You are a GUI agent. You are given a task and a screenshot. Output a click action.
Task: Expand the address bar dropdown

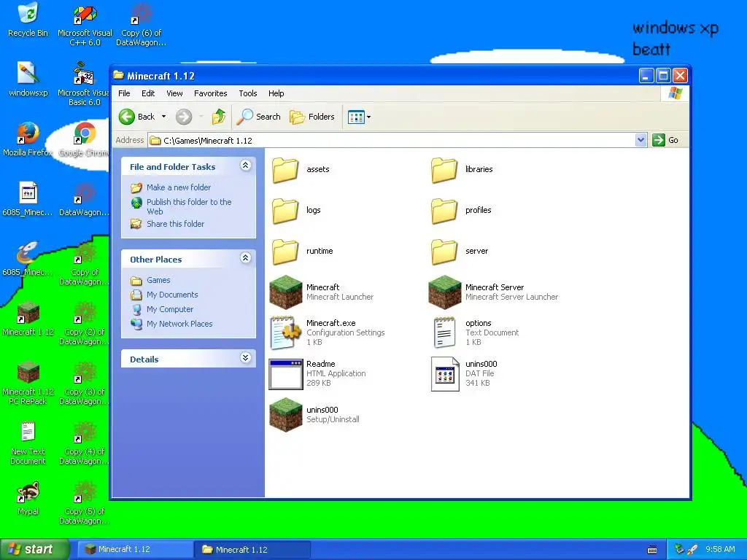point(640,140)
